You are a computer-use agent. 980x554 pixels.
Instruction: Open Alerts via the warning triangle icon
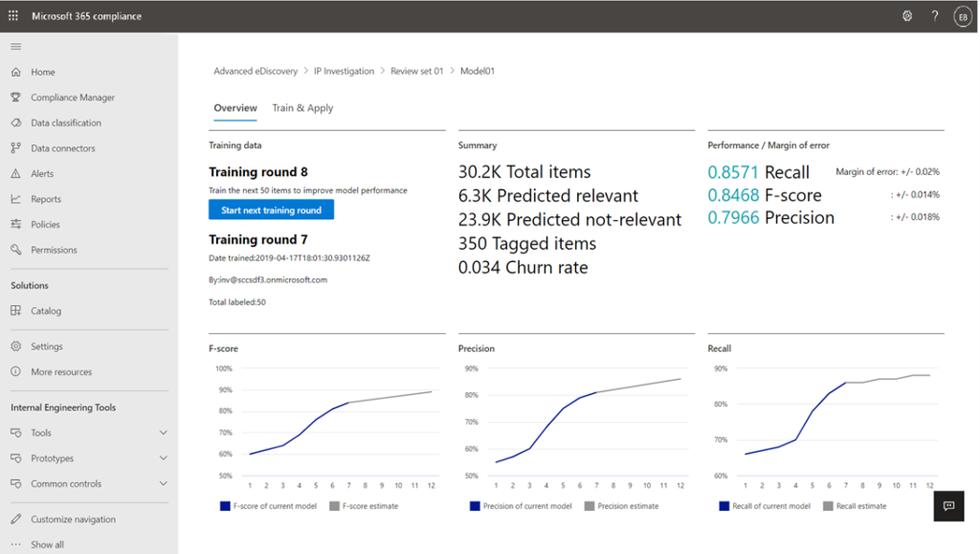pyautogui.click(x=15, y=174)
